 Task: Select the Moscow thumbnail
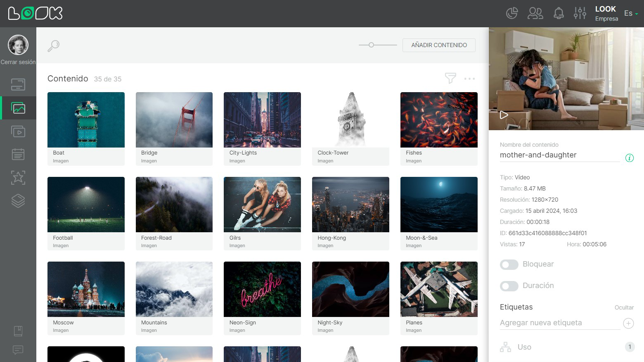click(x=86, y=289)
